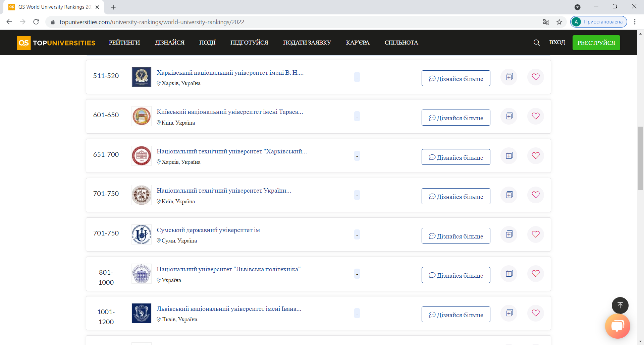Add Sumy State University to compare
This screenshot has height=345, width=644.
click(x=509, y=234)
